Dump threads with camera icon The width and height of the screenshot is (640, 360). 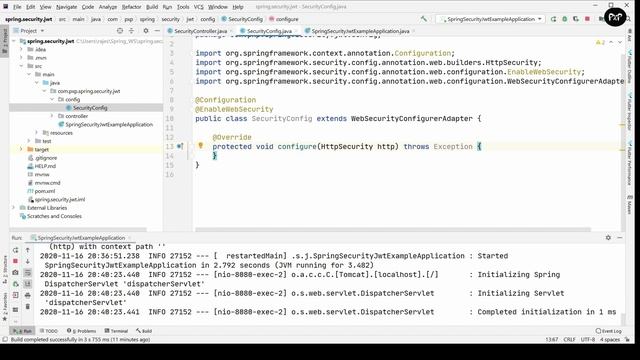point(16,272)
